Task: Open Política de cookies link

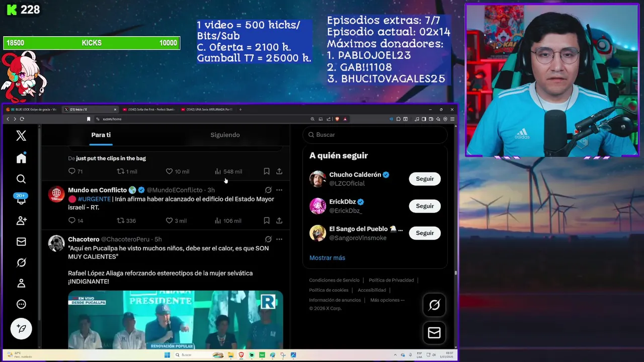Action: 329,290
